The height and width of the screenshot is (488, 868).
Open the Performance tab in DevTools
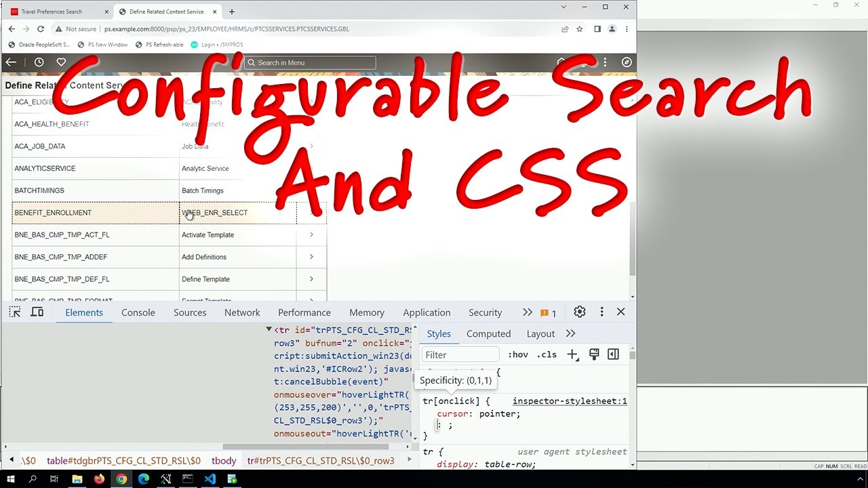(x=304, y=312)
